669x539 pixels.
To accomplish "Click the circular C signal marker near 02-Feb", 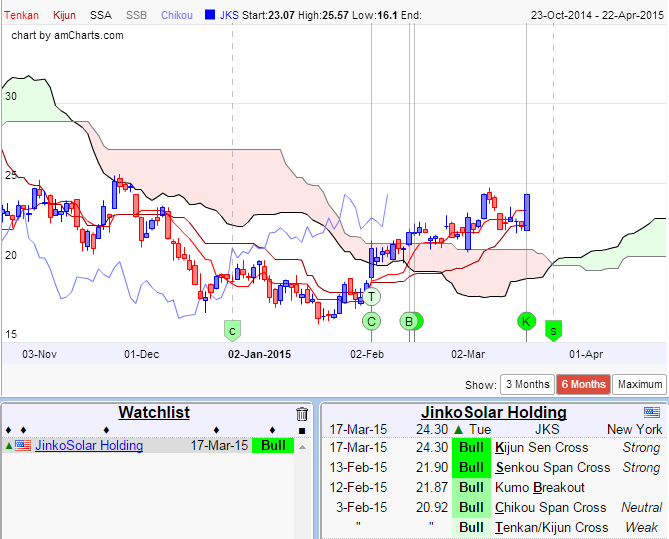I will pyautogui.click(x=372, y=321).
